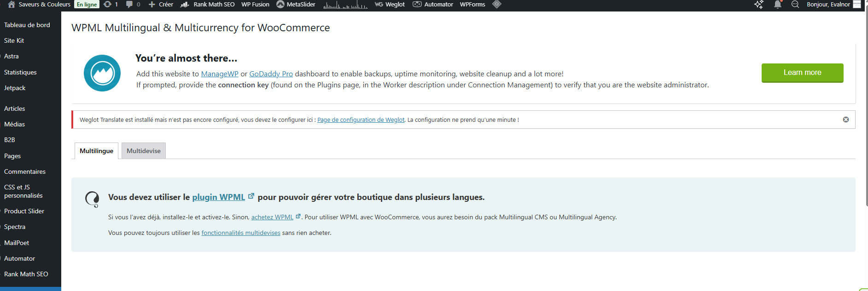Viewport: 868px width, 291px height.
Task: Open the comments bubble in admin bar
Action: coord(133,4)
